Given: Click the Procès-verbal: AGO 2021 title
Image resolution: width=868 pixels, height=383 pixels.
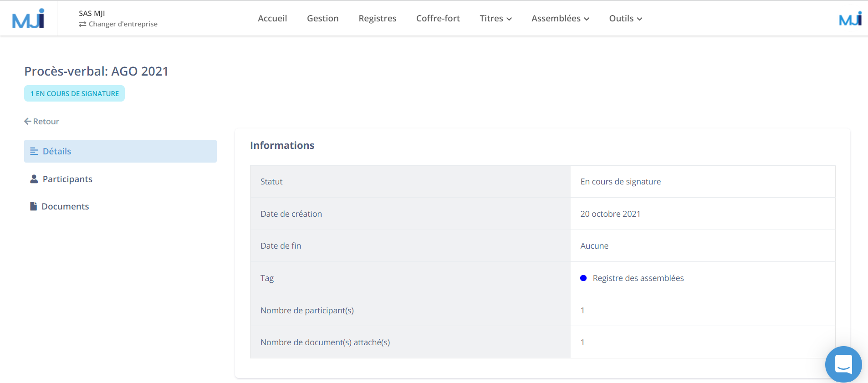Looking at the screenshot, I should 96,71.
